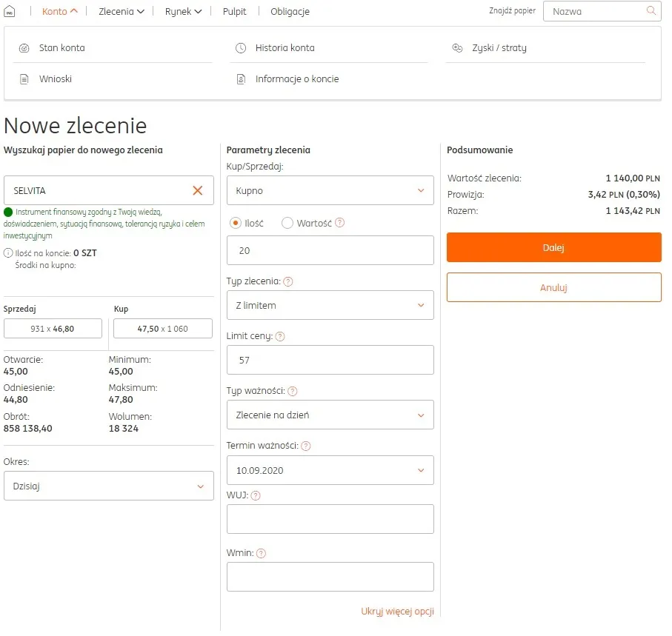The width and height of the screenshot is (672, 636).
Task: Show help for Limit ceny
Action: 280,336
